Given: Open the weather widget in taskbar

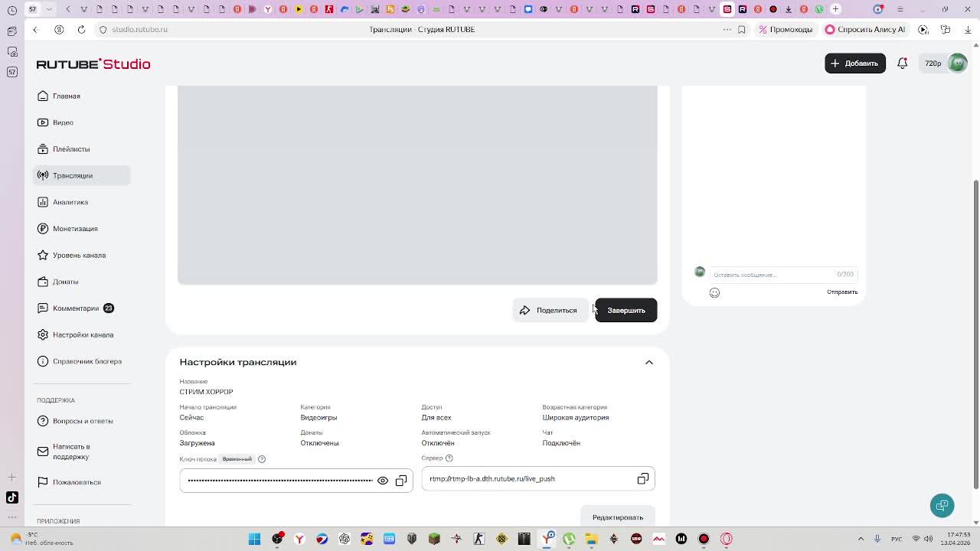Looking at the screenshot, I should click(42, 539).
